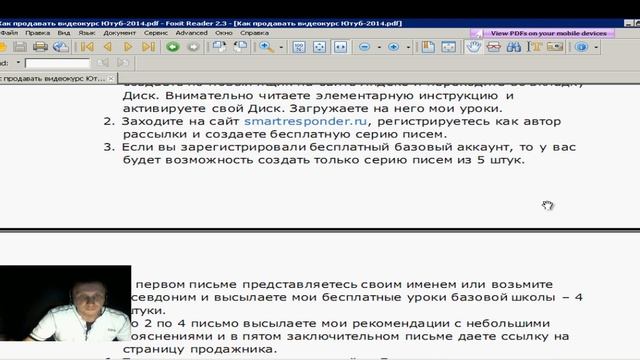Image resolution: width=640 pixels, height=360 pixels.
Task: Select the Hand tool
Action: [x=473, y=47]
